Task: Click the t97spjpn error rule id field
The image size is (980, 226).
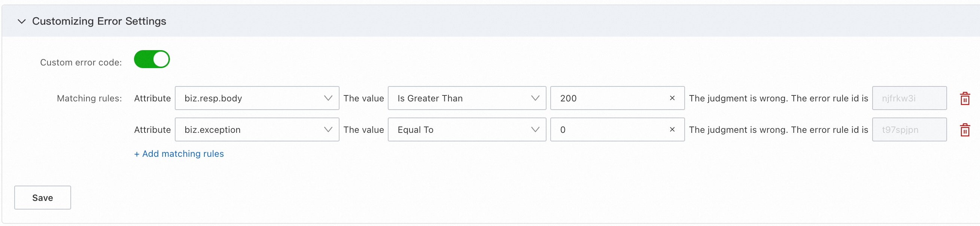Action: (x=909, y=130)
